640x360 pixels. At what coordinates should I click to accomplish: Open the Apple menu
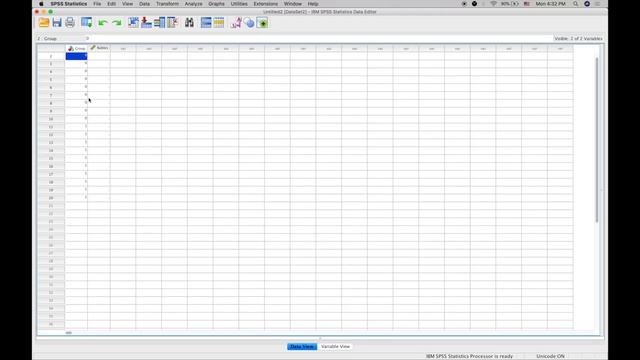[x=41, y=4]
